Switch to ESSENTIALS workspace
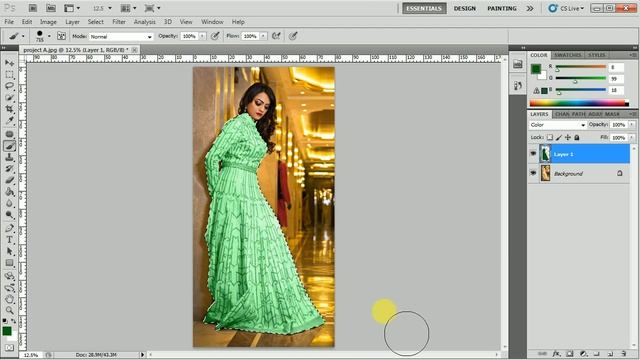 424,8
